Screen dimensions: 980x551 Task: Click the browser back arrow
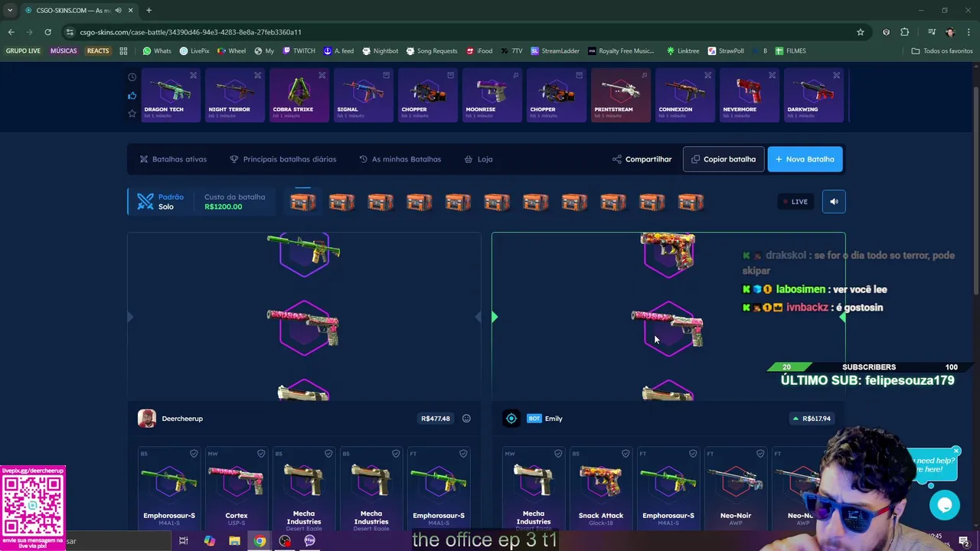click(11, 32)
